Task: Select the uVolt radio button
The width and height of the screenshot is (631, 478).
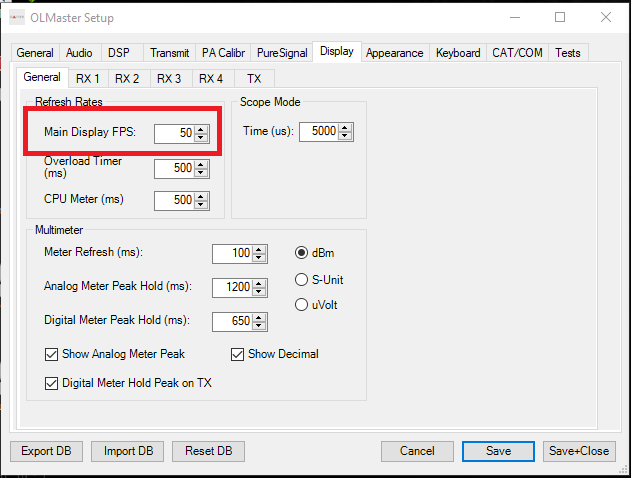Action: tap(301, 305)
